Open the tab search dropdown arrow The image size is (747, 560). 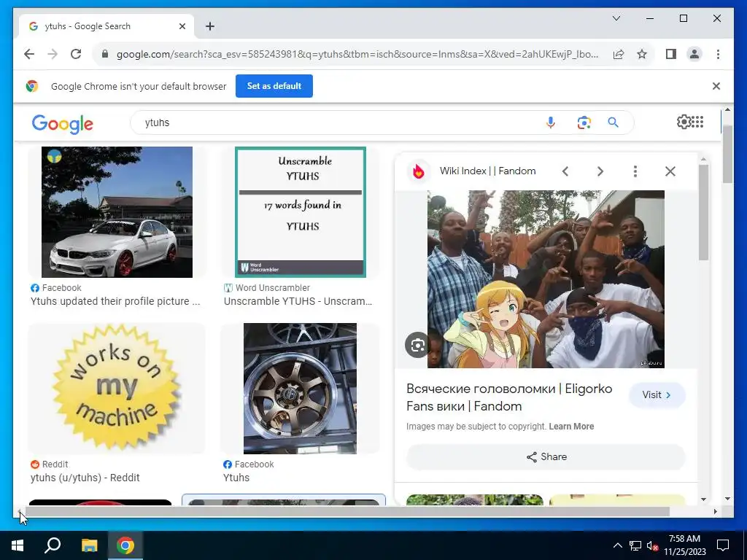point(616,18)
